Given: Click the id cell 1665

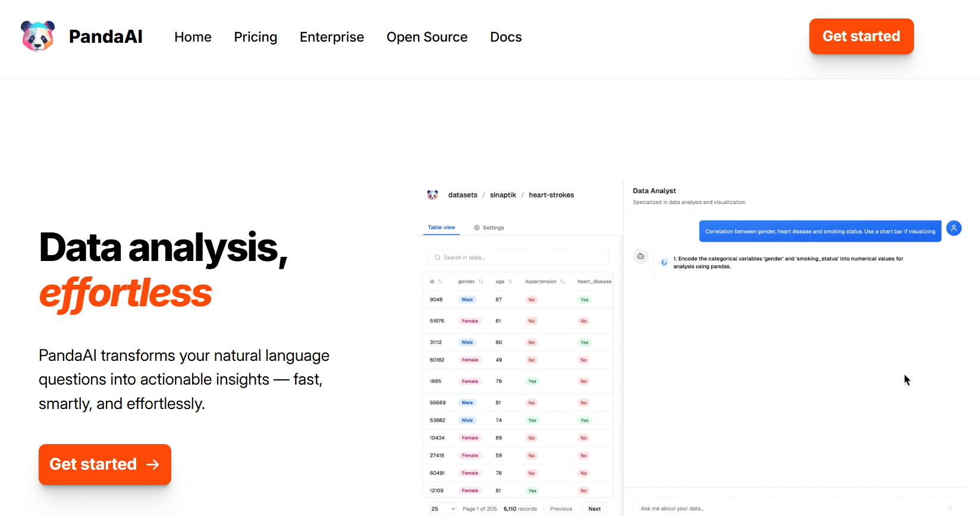Looking at the screenshot, I should point(436,382).
